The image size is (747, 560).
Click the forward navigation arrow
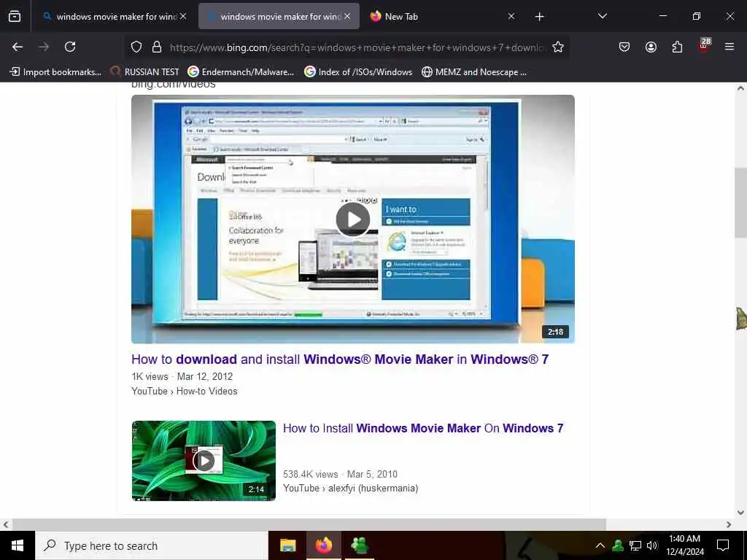[44, 47]
